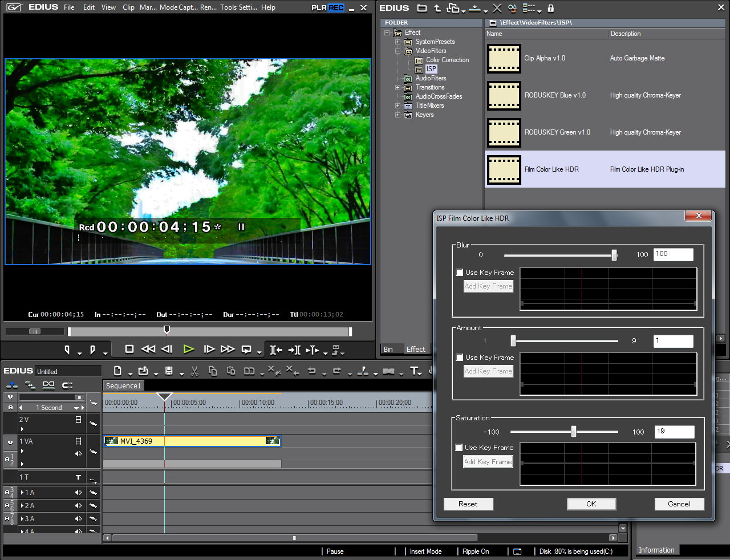730x560 pixels.
Task: Toggle snap to event icon
Action: [67, 385]
